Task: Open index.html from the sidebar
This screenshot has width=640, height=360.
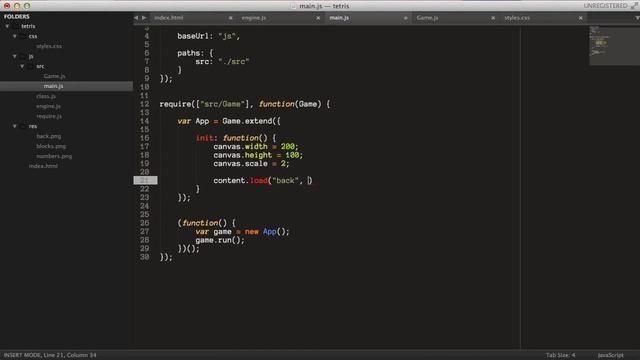Action: pos(43,166)
